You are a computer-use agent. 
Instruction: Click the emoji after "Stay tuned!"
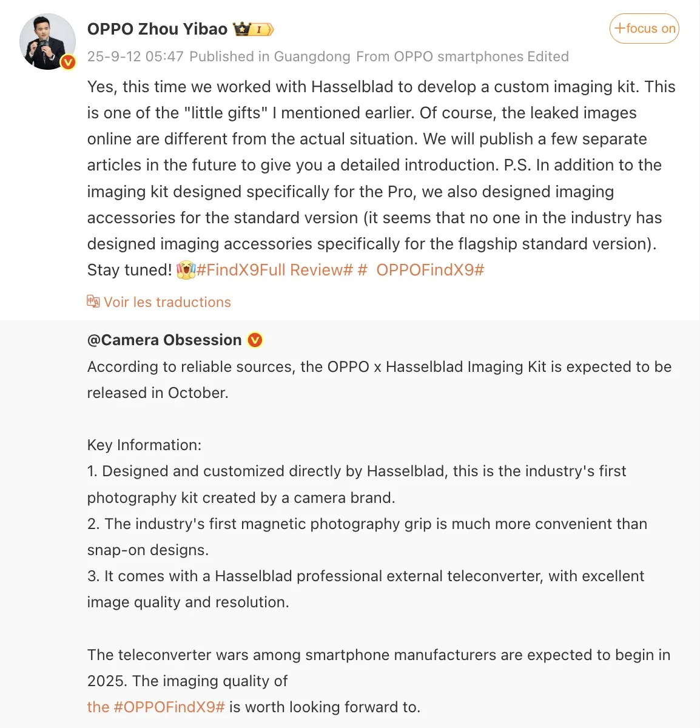[x=184, y=270]
